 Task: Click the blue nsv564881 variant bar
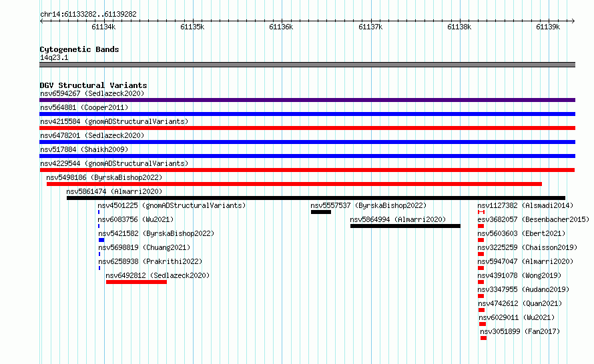click(x=307, y=114)
